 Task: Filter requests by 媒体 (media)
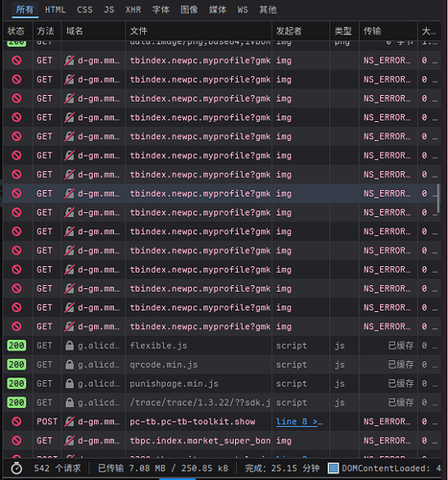218,10
